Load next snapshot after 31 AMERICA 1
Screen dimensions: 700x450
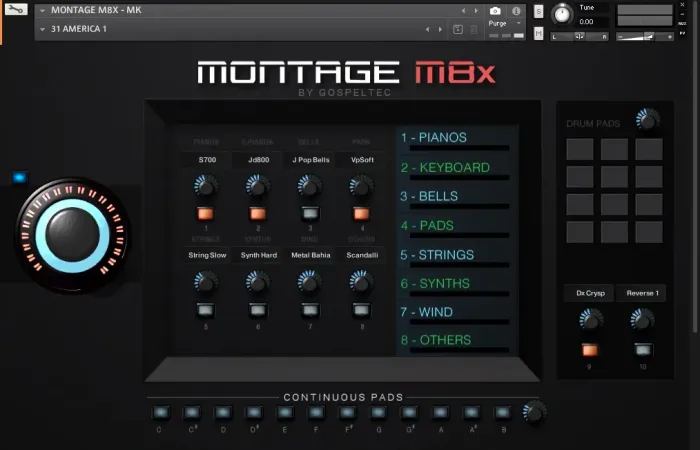click(x=440, y=29)
